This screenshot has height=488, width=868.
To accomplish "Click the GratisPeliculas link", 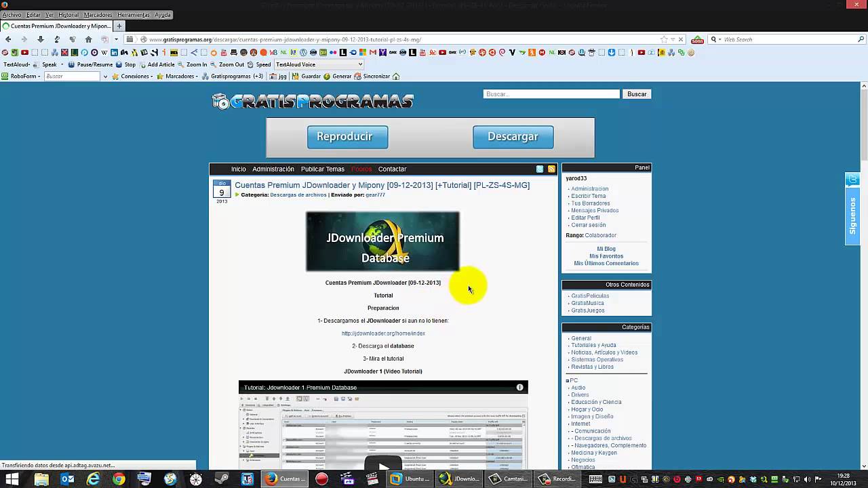I will 590,296.
